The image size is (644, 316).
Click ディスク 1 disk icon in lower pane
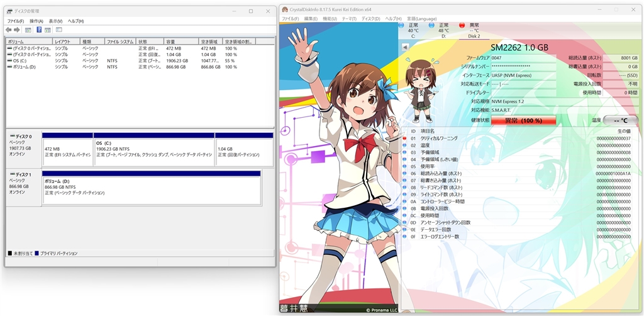pos(12,174)
